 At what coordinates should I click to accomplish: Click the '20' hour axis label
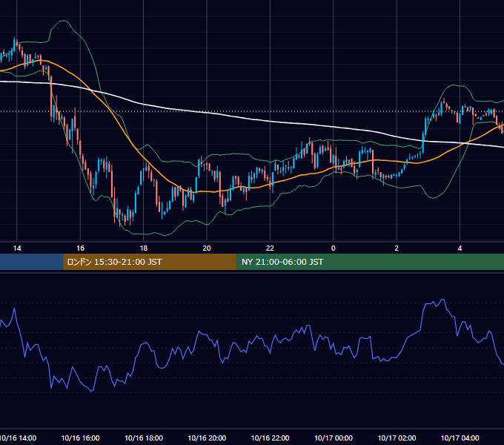(x=207, y=248)
